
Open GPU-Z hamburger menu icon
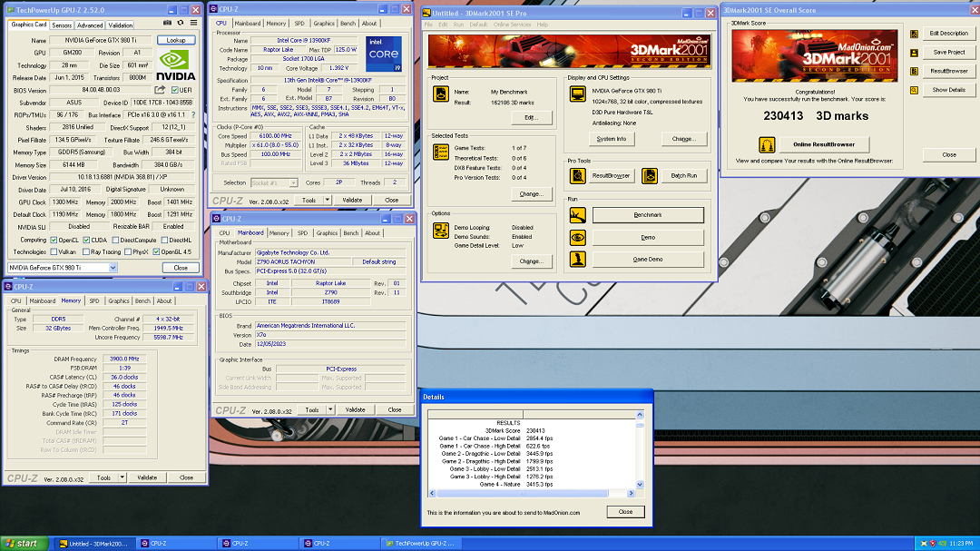tap(194, 23)
